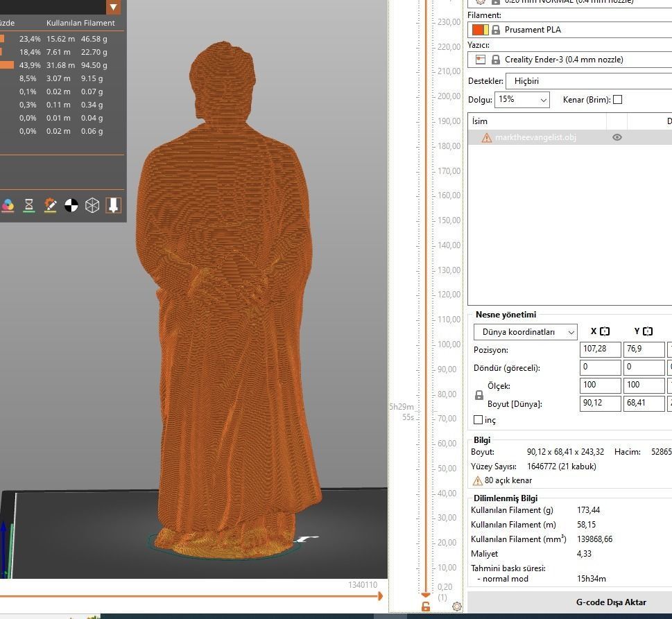
Task: Click the Ölçek X scale field
Action: click(x=601, y=385)
